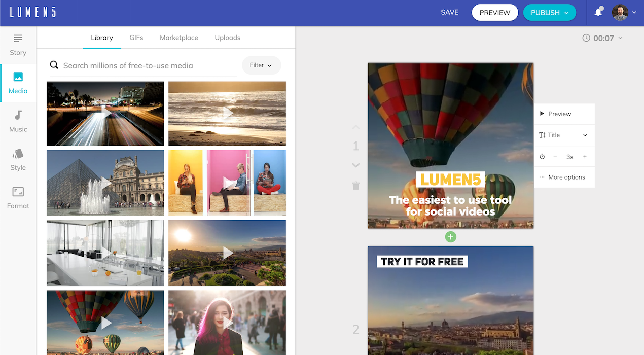
Task: Select the beach waves sunset video
Action: 227,114
